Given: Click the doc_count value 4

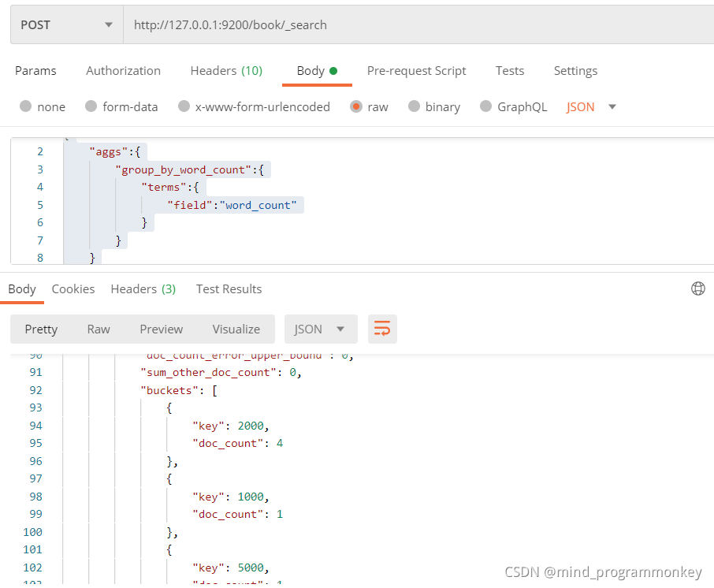Looking at the screenshot, I should coord(280,443).
